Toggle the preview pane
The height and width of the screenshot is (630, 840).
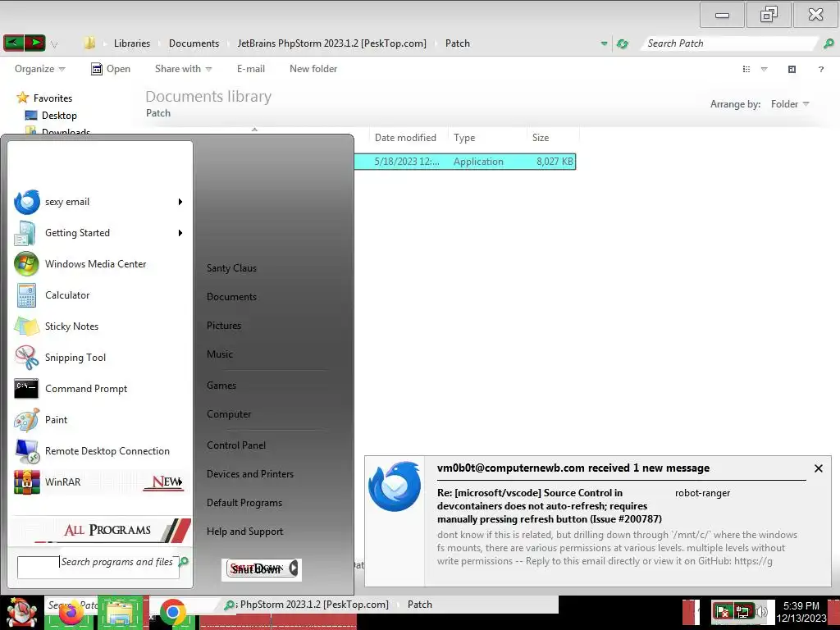point(792,69)
